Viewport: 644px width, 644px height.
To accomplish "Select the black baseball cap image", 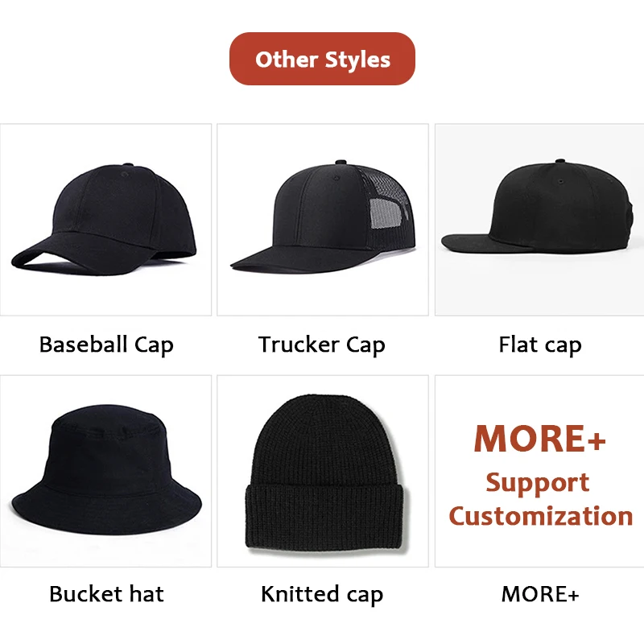I will click(x=105, y=220).
